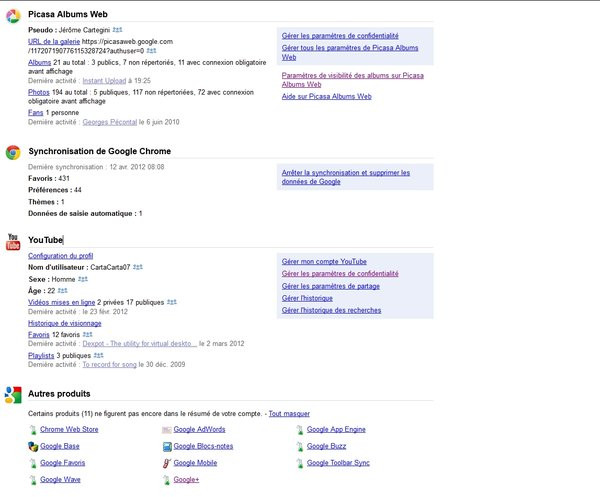
Task: Click the Autres produits Google icon
Action: 13,395
